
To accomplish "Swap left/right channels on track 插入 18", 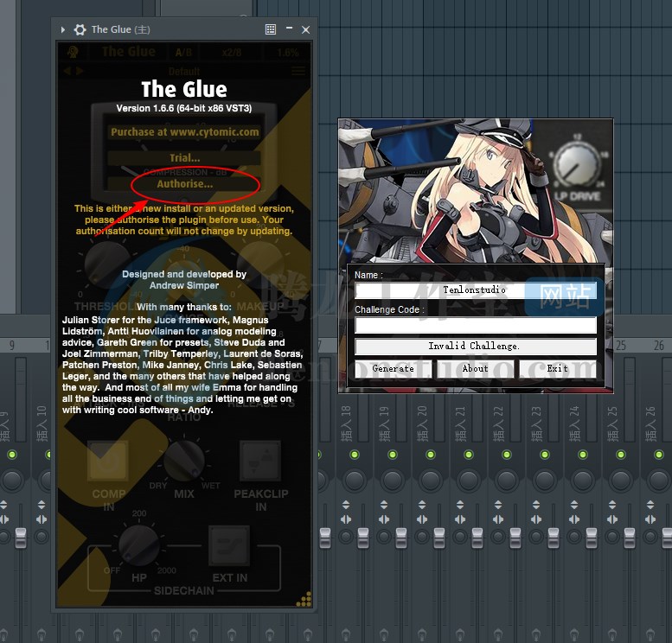I will click(346, 519).
